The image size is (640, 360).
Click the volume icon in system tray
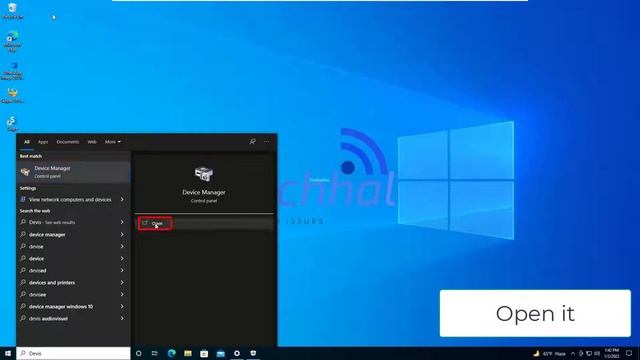pyautogui.click(x=597, y=353)
